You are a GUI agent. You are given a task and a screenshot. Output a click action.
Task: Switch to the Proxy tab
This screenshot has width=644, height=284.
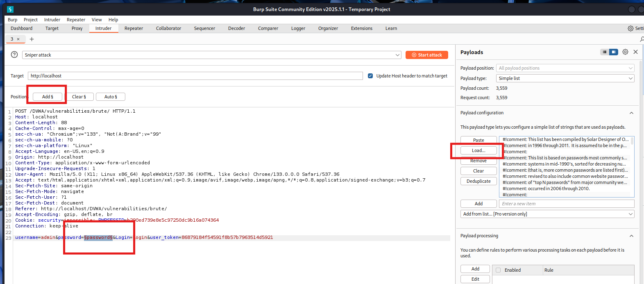click(77, 28)
